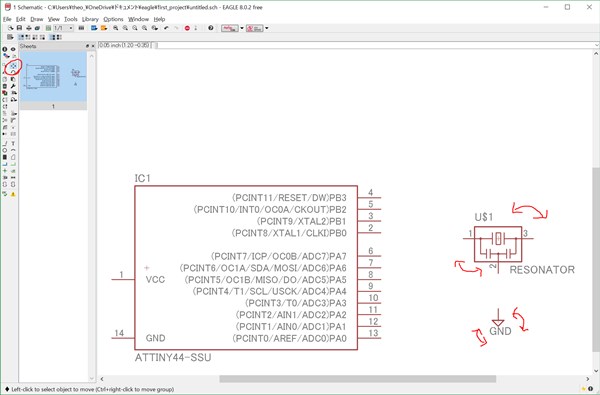Viewport: 600px width, 395px height.
Task: Click the (PCINT9/XTAL2)PB1 pin label
Action: (302, 221)
